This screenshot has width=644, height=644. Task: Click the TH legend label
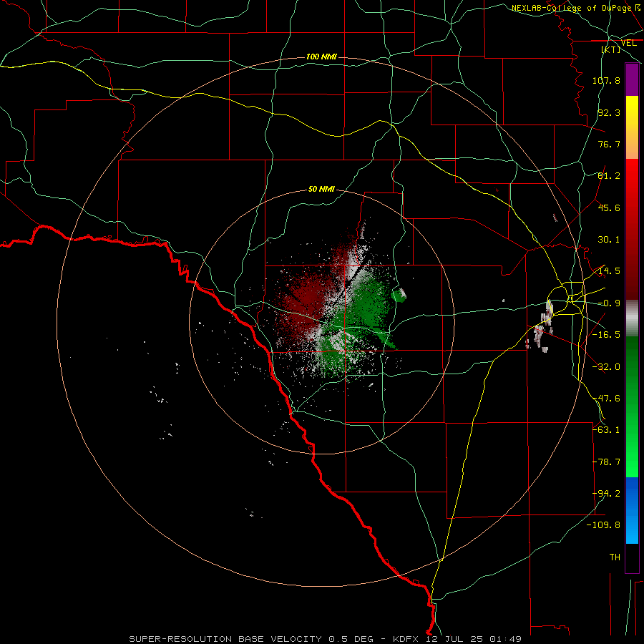615,557
